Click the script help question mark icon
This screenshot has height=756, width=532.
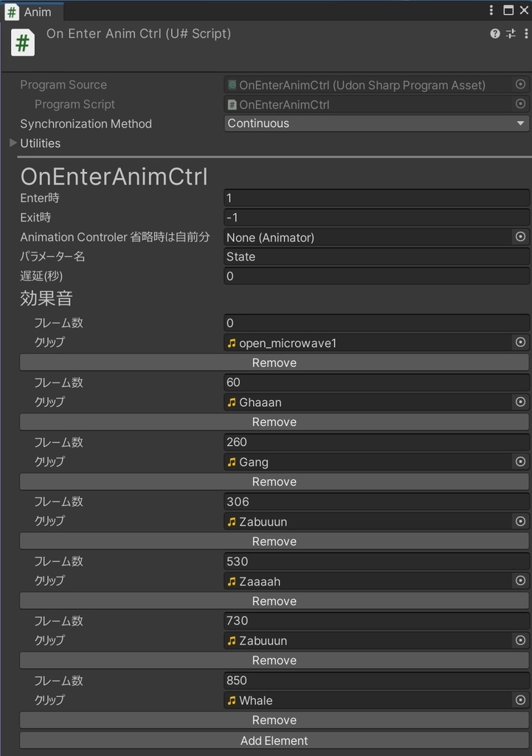[x=495, y=34]
